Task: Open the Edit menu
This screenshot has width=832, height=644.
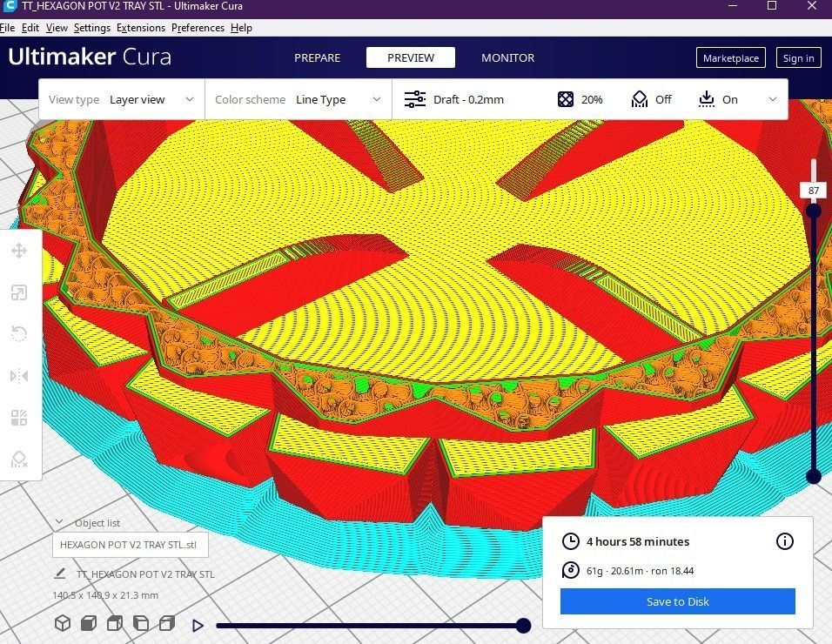Action: coord(30,28)
